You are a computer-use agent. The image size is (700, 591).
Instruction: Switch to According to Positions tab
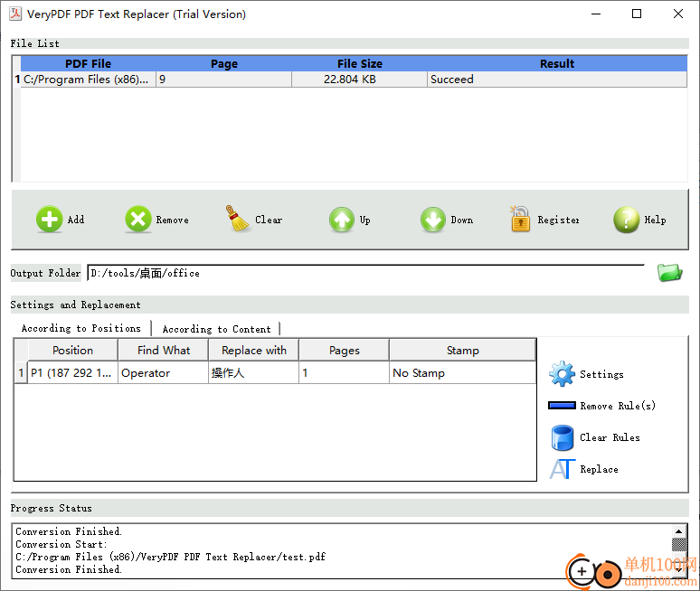(80, 328)
